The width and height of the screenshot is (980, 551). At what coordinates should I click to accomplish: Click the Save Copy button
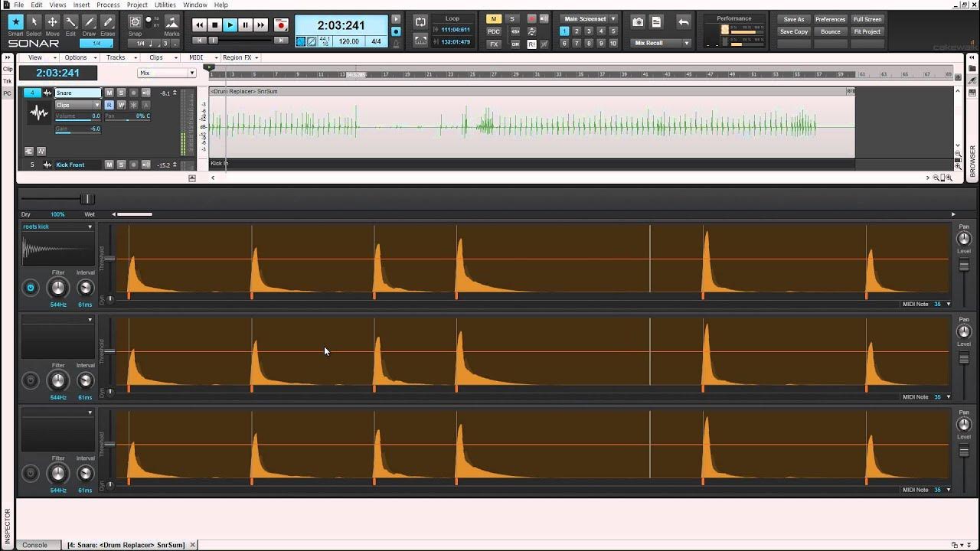(794, 31)
